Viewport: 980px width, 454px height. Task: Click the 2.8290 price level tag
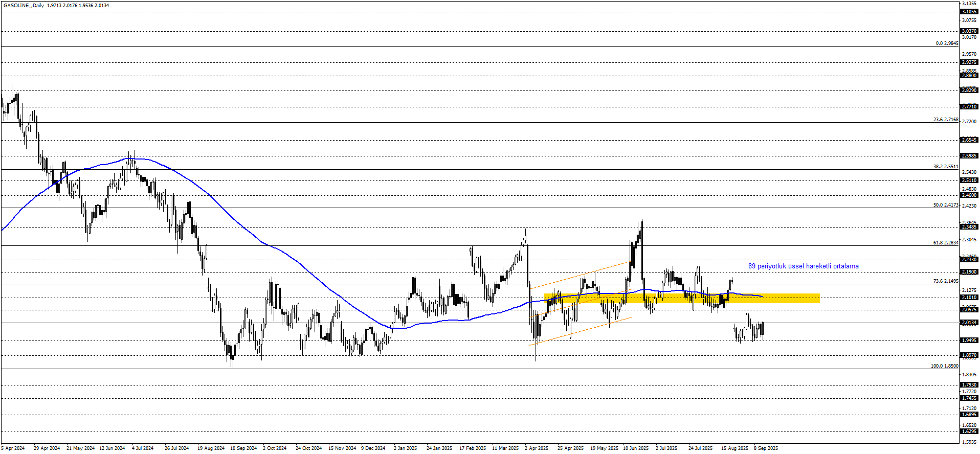tap(969, 90)
